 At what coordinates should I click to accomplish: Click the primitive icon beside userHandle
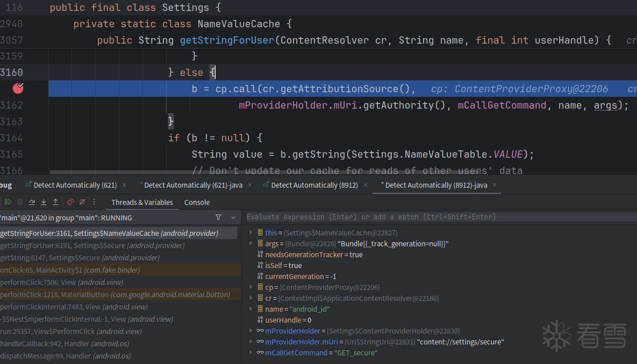[x=260, y=320]
